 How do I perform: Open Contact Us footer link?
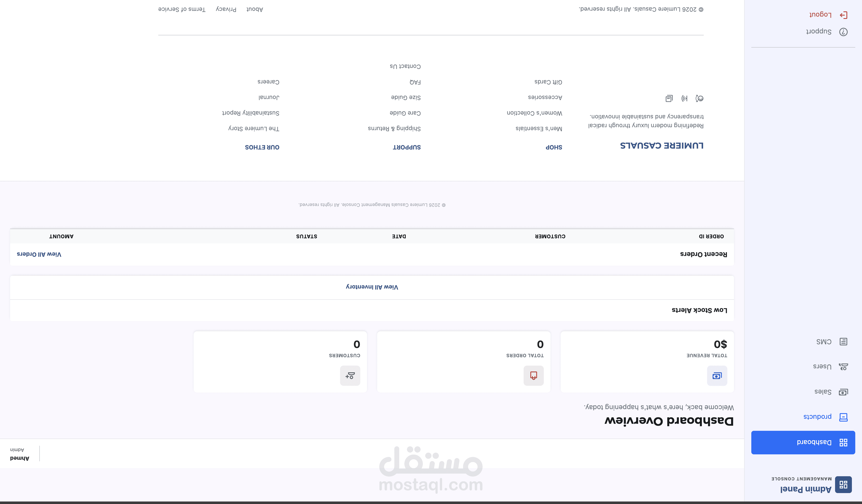click(x=405, y=66)
